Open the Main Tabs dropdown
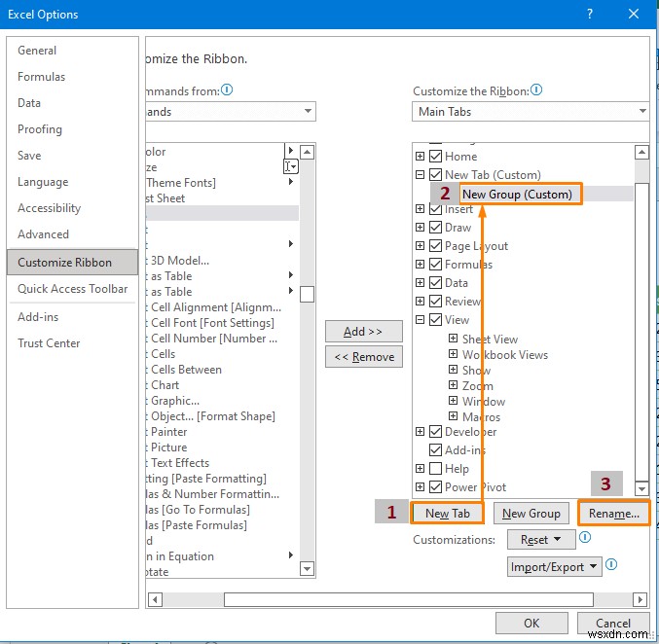Screen dimensions: 659x644 click(x=531, y=111)
